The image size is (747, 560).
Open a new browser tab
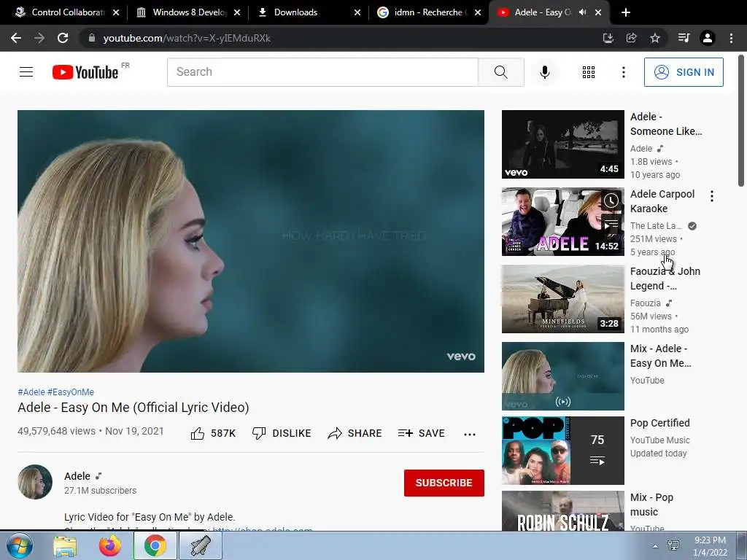click(x=626, y=12)
